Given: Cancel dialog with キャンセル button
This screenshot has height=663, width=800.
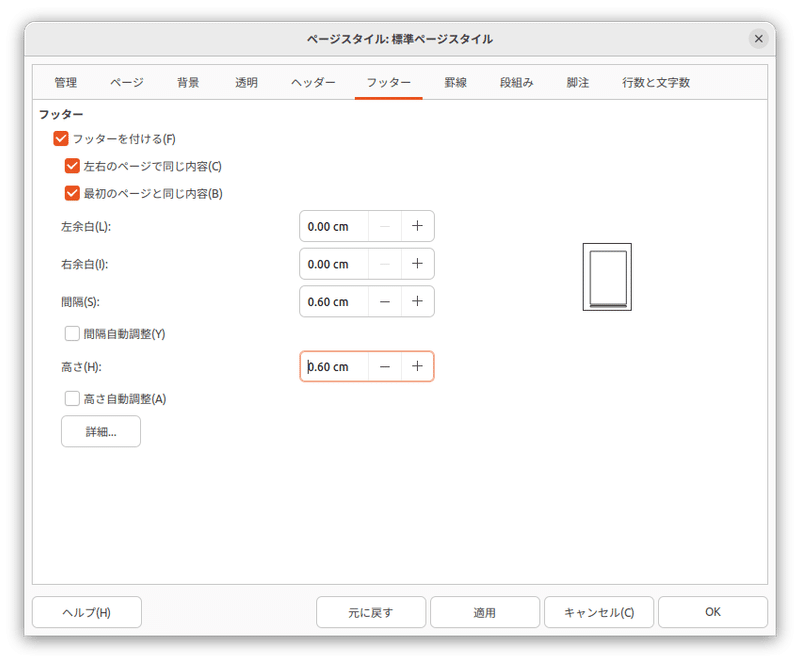Looking at the screenshot, I should click(599, 612).
